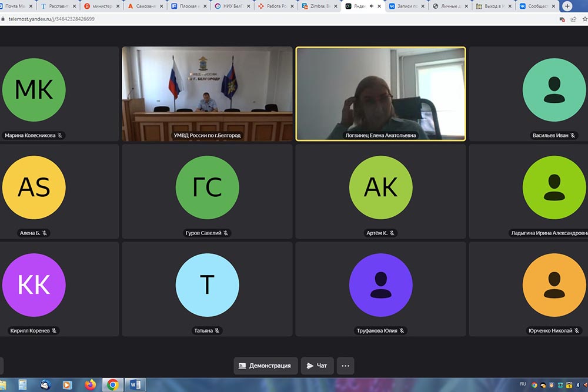The image size is (588, 392).
Task: Click the muted mic icon next to Гуров Савелий
Action: pyautogui.click(x=226, y=233)
